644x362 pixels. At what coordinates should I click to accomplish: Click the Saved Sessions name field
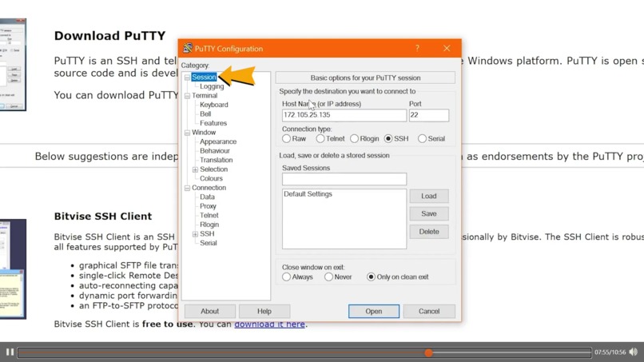[x=344, y=179]
